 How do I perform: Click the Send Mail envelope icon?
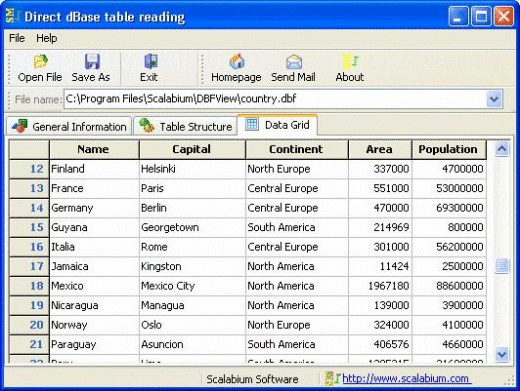pyautogui.click(x=294, y=62)
